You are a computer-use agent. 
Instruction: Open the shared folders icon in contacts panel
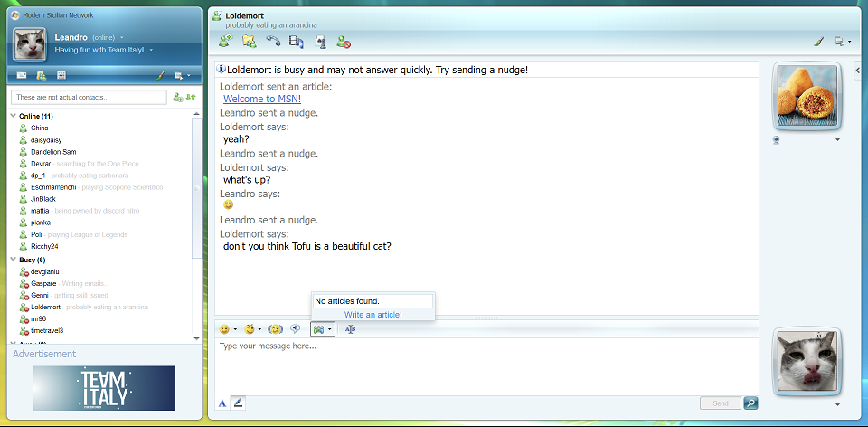[x=41, y=75]
